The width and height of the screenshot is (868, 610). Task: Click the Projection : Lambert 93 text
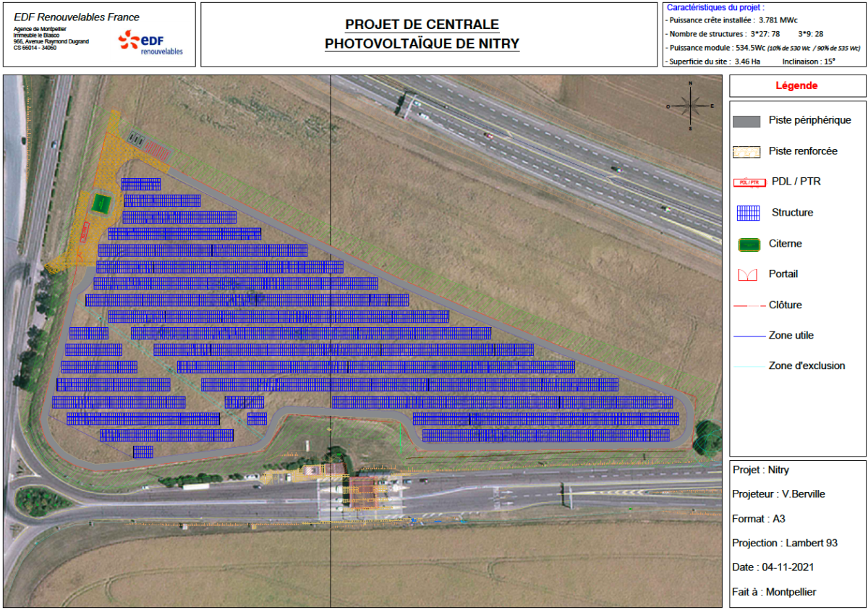(785, 543)
